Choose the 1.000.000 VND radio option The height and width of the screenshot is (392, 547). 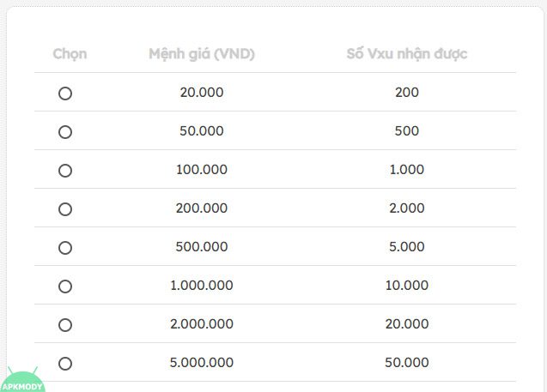[x=65, y=286]
